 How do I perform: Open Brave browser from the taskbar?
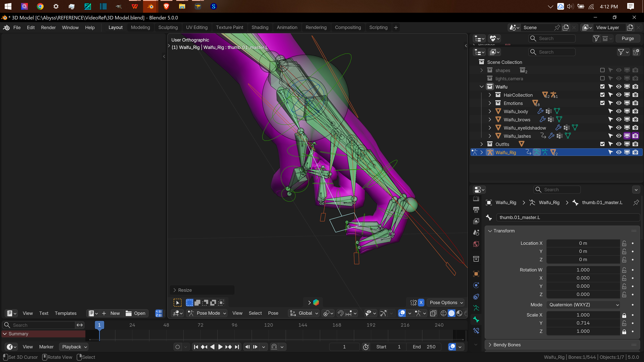click(166, 7)
